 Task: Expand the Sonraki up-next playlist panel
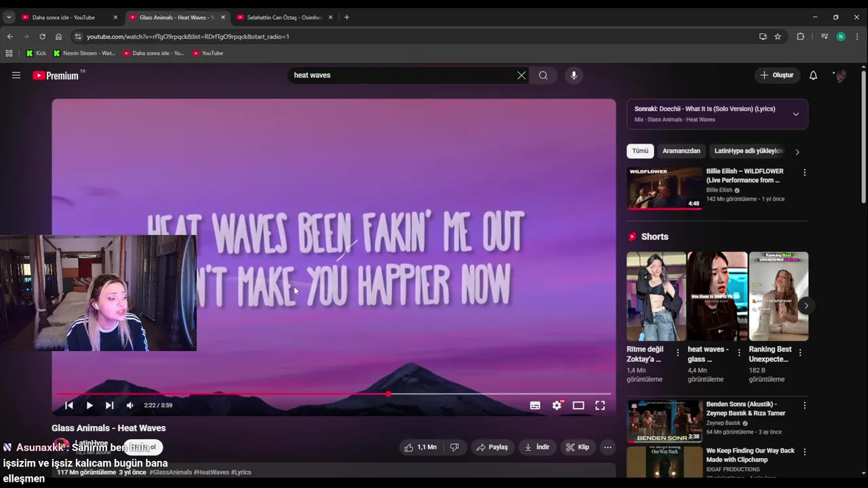coord(796,114)
